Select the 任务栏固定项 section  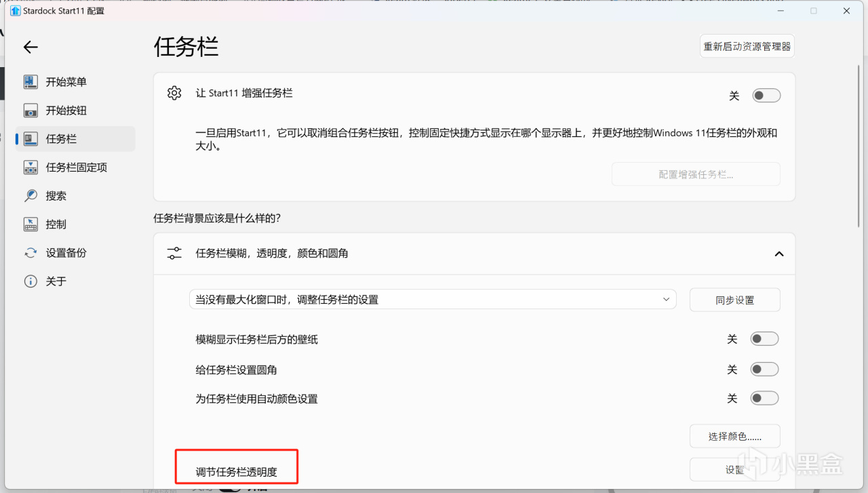(75, 167)
